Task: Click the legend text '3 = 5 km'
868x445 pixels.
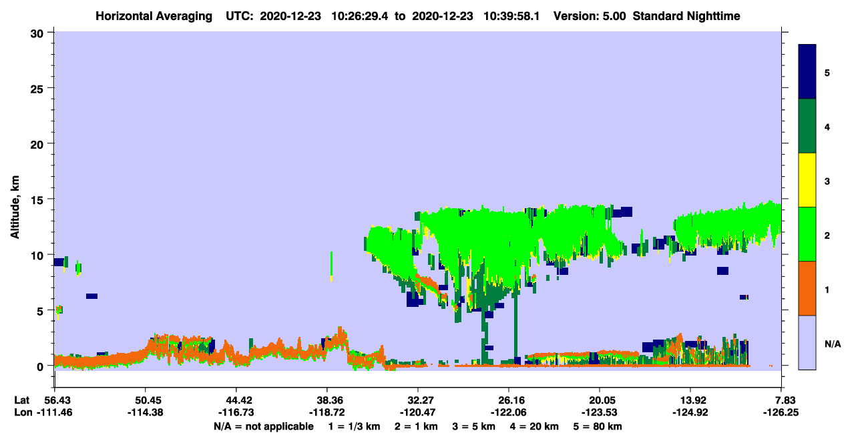Action: click(475, 426)
